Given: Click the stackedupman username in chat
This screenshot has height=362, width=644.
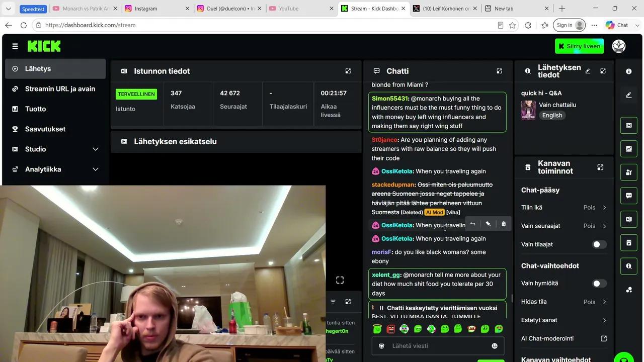Looking at the screenshot, I should pyautogui.click(x=393, y=185).
